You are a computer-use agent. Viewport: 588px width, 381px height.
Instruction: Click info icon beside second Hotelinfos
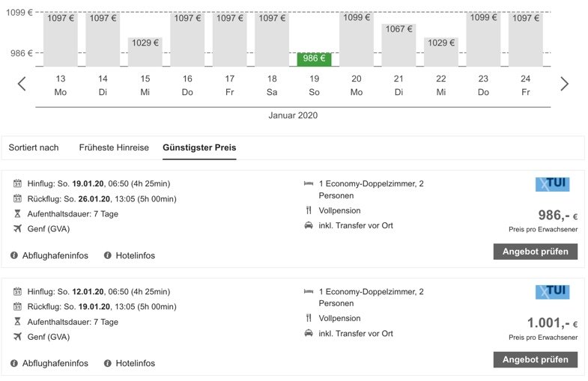click(108, 364)
